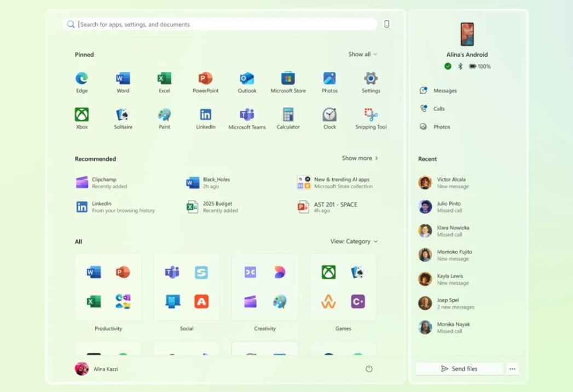
Task: Open Monika Nayak's missed call
Action: [444, 327]
